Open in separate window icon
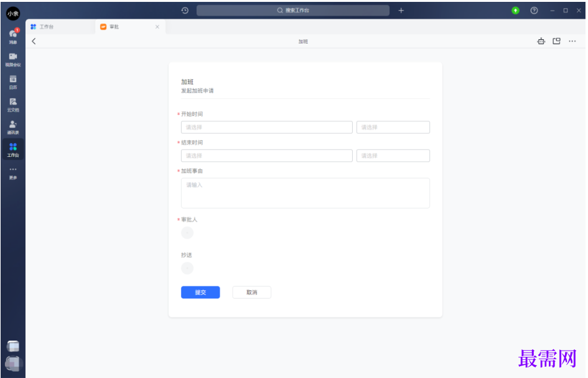 [x=556, y=41]
